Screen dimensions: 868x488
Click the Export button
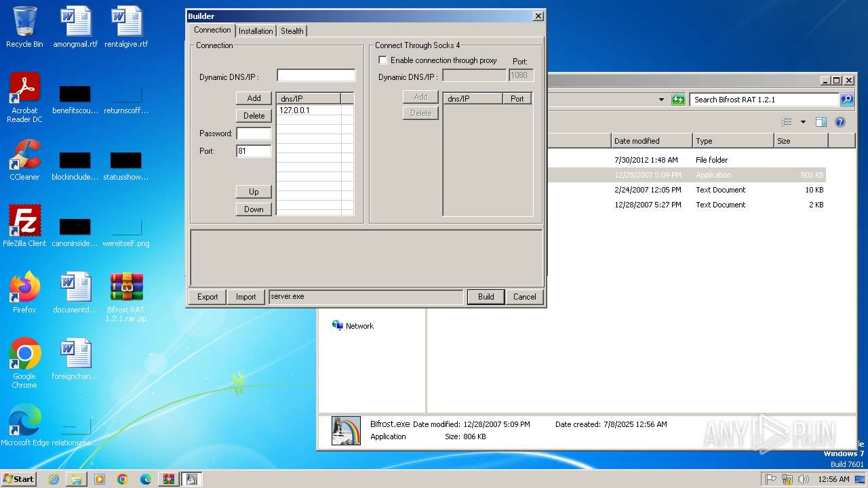point(208,297)
